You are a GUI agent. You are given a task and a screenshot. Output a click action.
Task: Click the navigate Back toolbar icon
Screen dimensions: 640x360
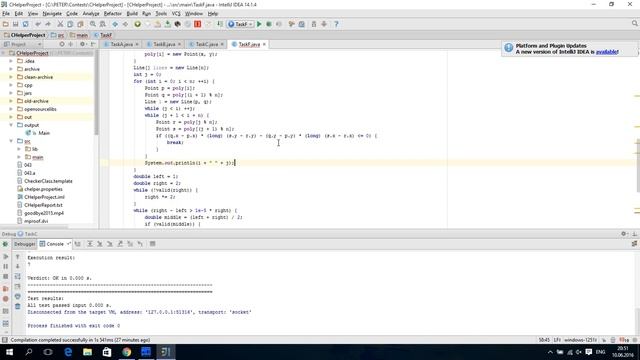115,24
